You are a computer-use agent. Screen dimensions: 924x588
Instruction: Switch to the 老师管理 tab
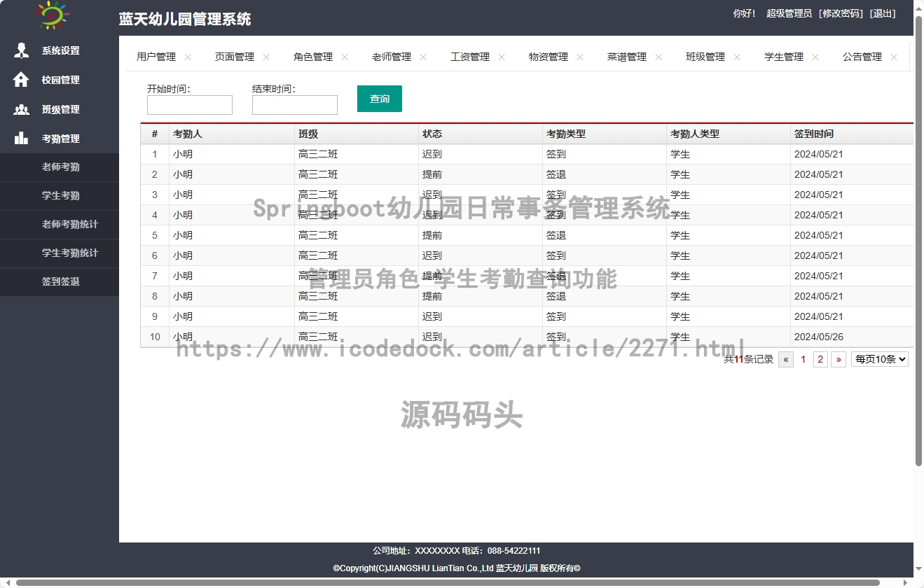point(392,57)
